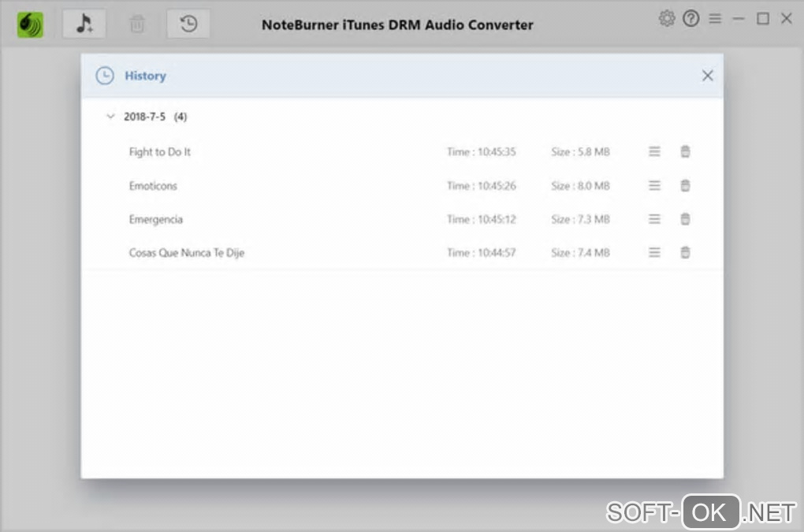
Task: Open details list icon for Emergencia
Action: (x=654, y=219)
